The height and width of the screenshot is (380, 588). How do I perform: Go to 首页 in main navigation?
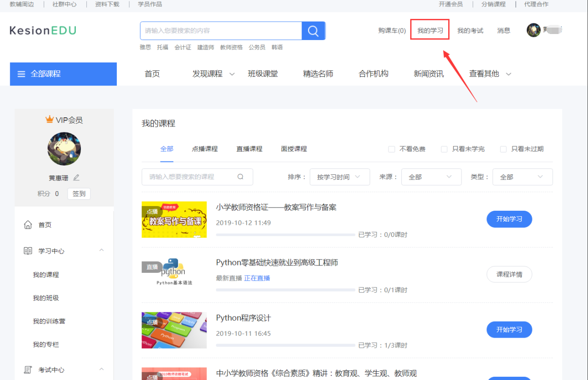pos(152,74)
